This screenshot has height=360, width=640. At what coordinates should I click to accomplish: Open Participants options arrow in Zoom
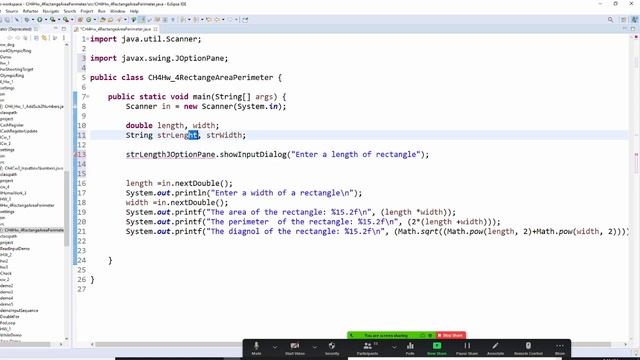click(394, 347)
